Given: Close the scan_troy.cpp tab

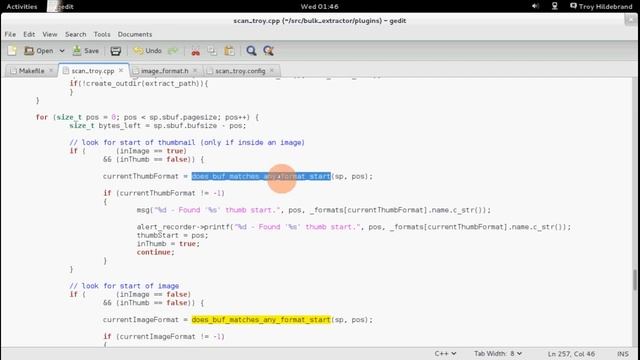Looking at the screenshot, I should click(121, 71).
